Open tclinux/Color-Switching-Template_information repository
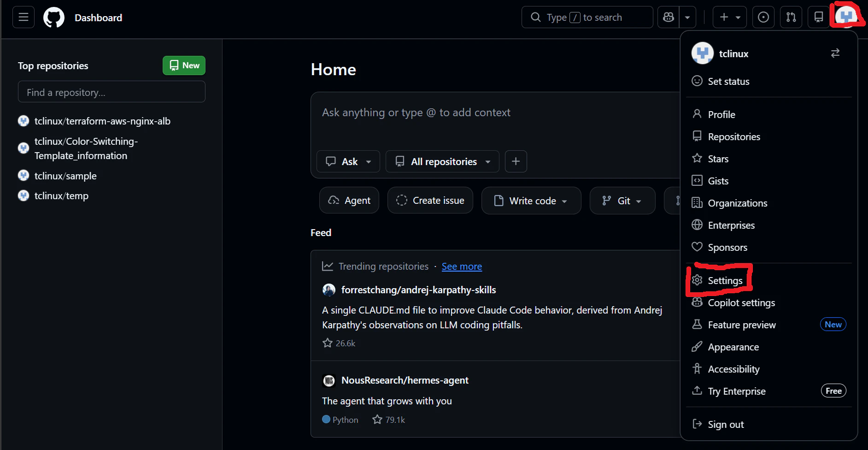Screen dimensions: 868x450 (x=86, y=148)
